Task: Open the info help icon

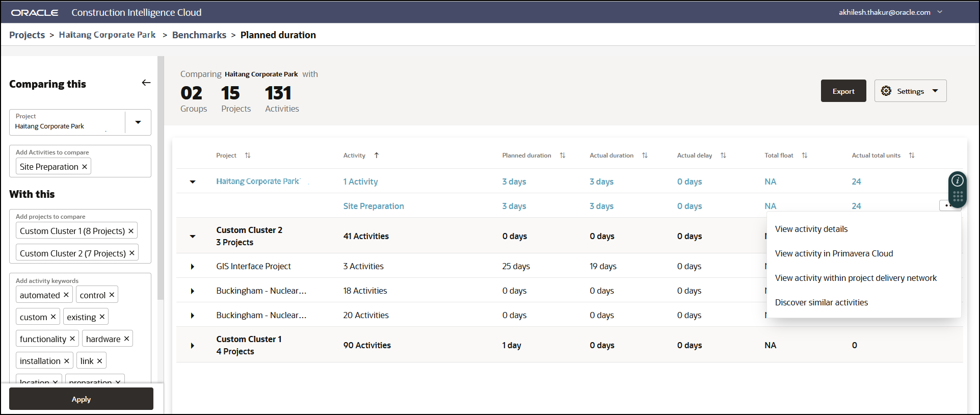Action: (958, 180)
